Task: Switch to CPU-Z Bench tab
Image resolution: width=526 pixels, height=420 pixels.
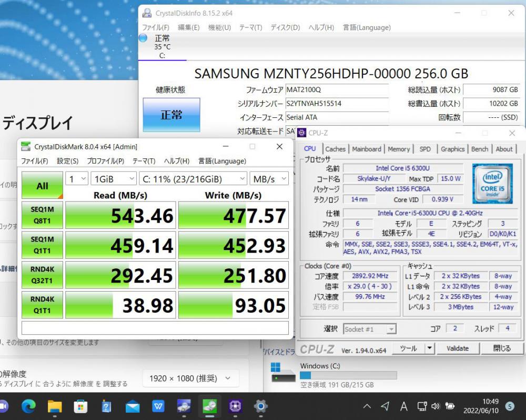Action: point(480,149)
